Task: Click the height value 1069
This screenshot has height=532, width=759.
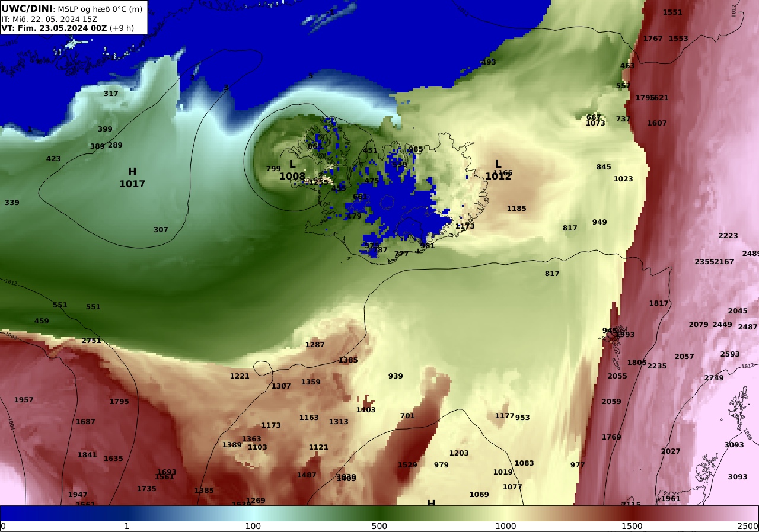Action: click(479, 495)
